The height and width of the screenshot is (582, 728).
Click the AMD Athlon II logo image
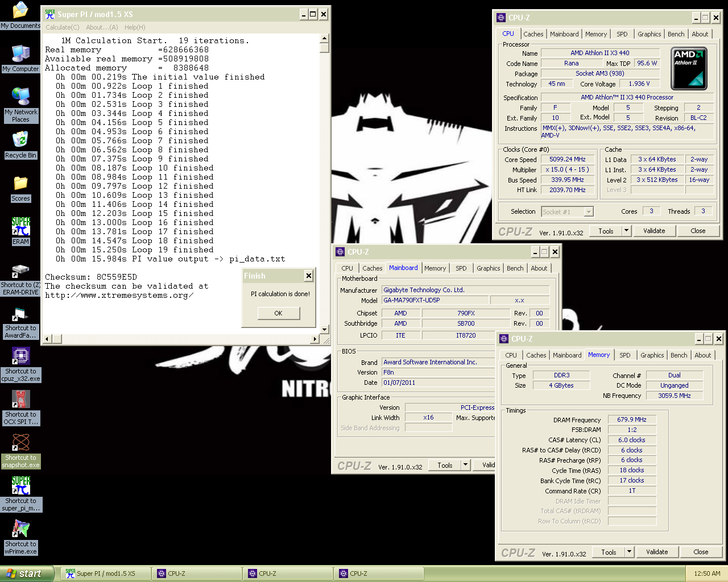[689, 69]
